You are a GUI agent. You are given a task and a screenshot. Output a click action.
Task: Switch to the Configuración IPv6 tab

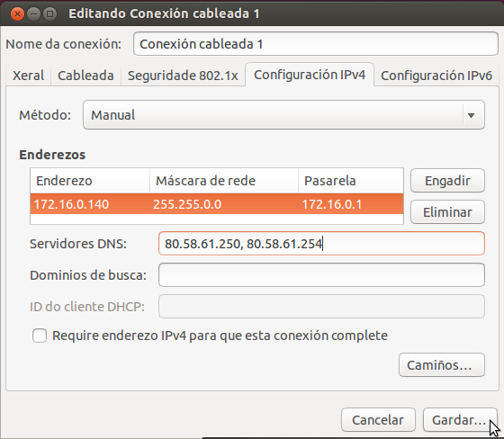[436, 76]
